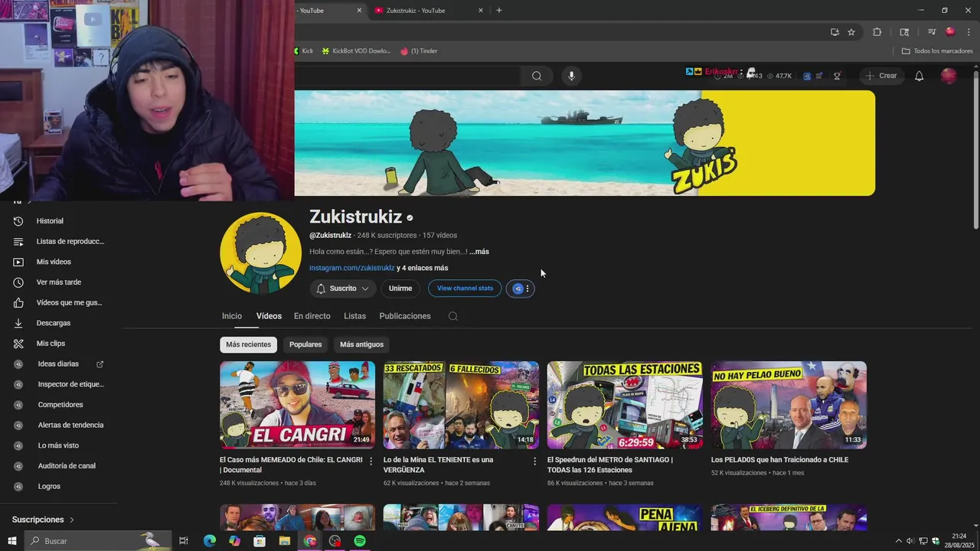Click the trophy icon in YouTube header
Screen dimensions: 980x551
tap(837, 76)
